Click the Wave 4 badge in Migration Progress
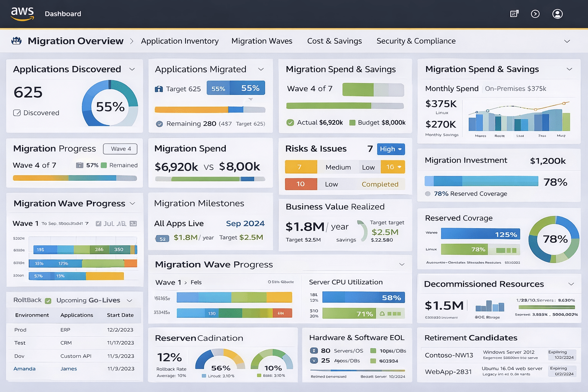This screenshot has width=588, height=392. 120,149
